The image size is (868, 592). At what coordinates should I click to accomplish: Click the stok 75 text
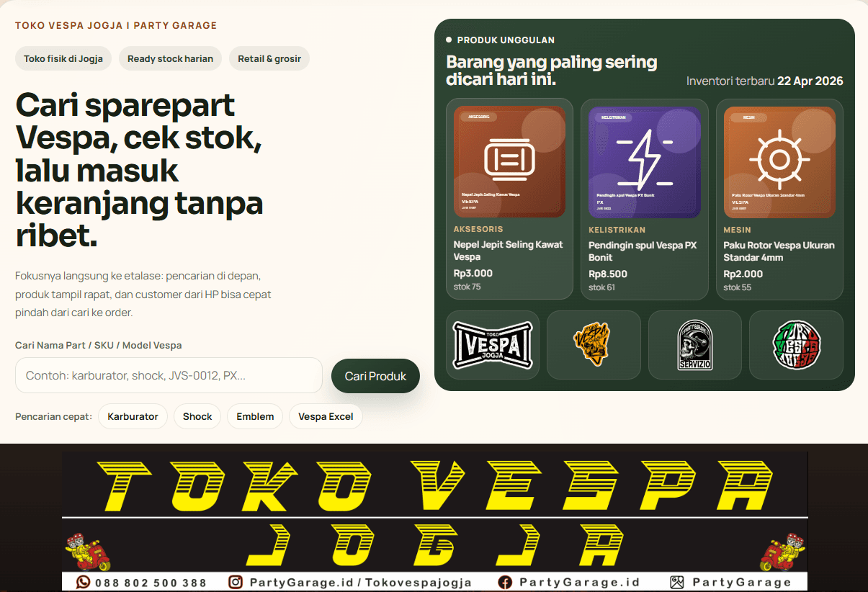[467, 287]
